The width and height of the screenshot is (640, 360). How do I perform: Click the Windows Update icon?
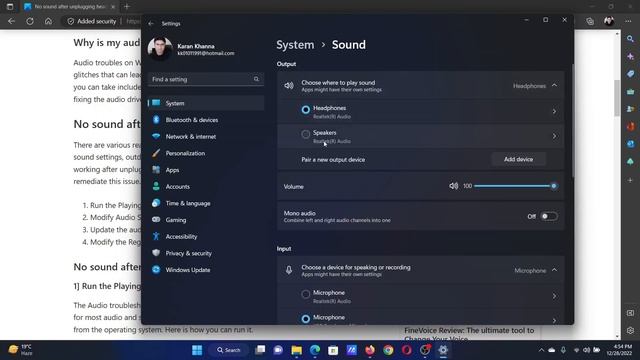point(156,270)
